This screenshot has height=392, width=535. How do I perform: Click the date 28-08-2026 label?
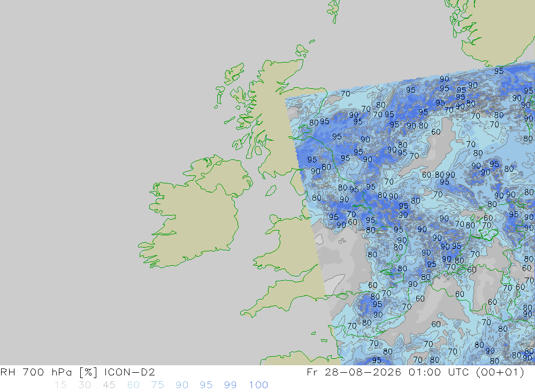click(x=363, y=372)
